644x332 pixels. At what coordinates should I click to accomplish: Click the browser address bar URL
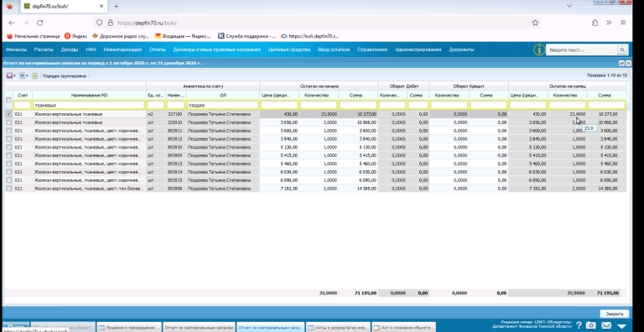tap(147, 23)
